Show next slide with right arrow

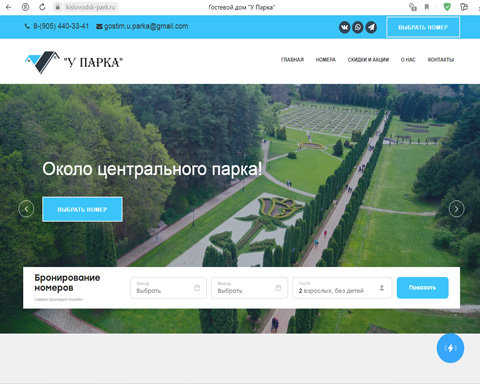[x=456, y=209]
